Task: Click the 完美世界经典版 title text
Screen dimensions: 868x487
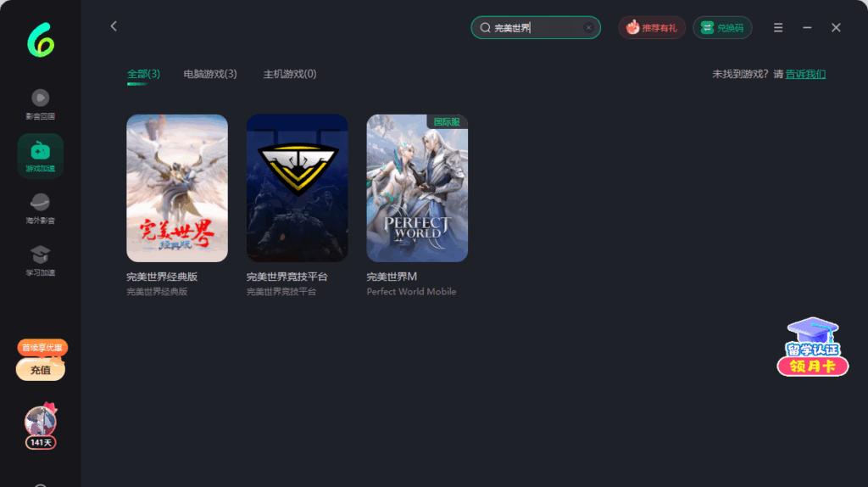Action: tap(162, 277)
